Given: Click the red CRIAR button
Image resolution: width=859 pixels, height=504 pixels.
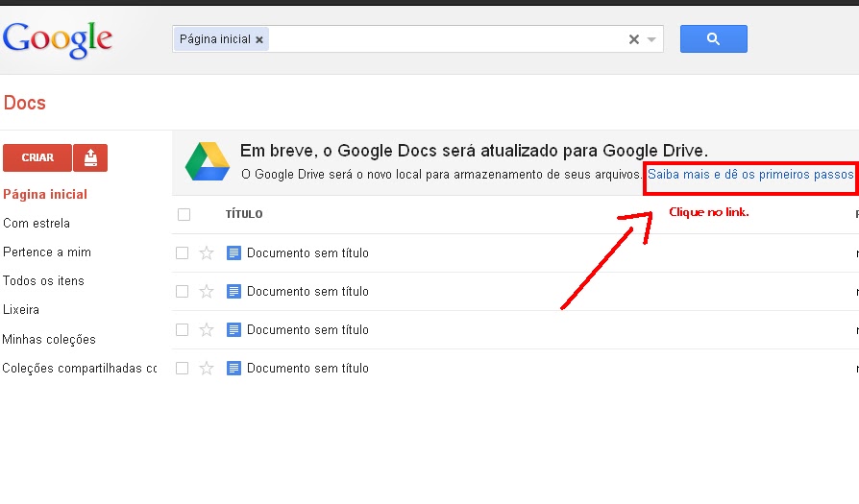Looking at the screenshot, I should click(x=37, y=157).
